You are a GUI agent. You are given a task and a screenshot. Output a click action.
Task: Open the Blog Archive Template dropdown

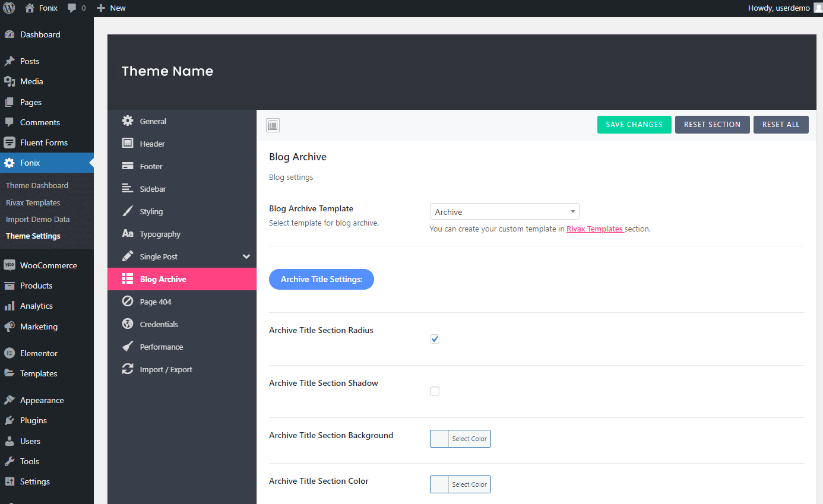(504, 212)
